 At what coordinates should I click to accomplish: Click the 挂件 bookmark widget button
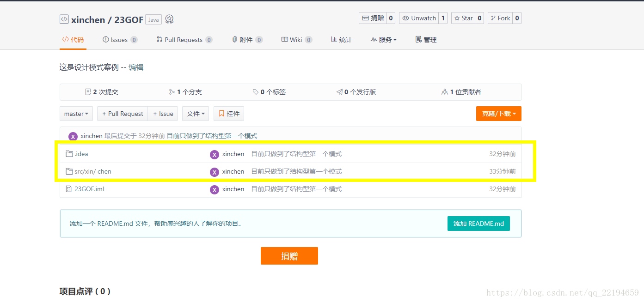tap(229, 114)
